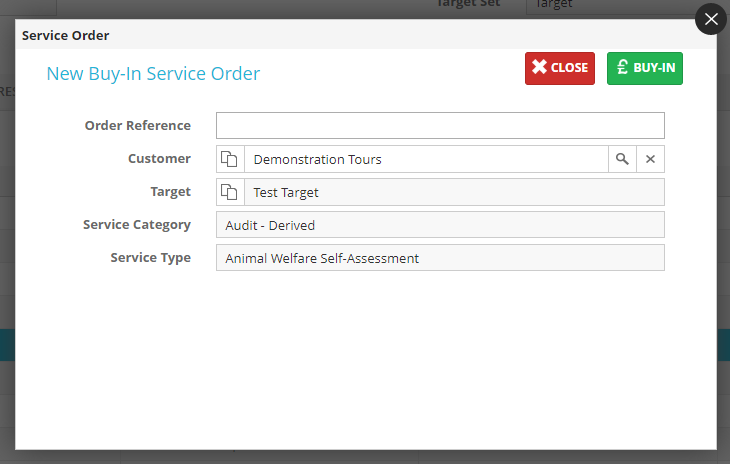Open customer lookup with the magnifier icon
This screenshot has width=730, height=464.
click(x=622, y=159)
